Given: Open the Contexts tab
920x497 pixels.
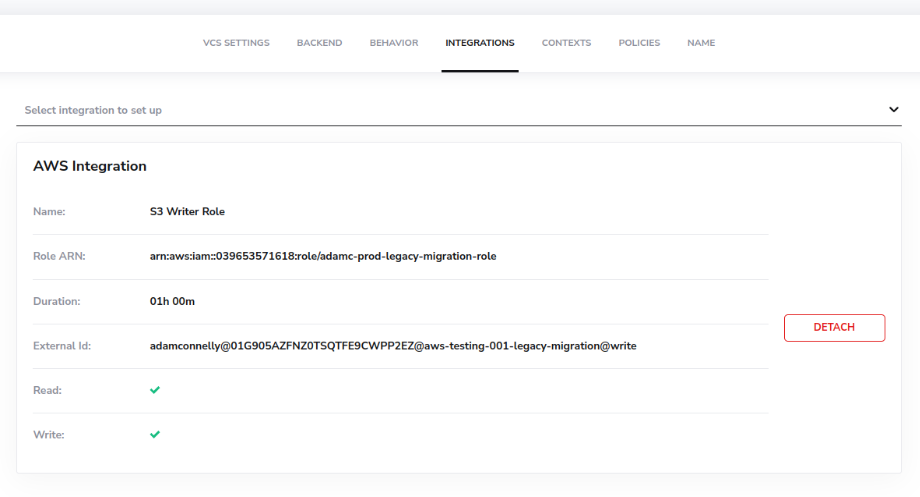Looking at the screenshot, I should (x=566, y=43).
